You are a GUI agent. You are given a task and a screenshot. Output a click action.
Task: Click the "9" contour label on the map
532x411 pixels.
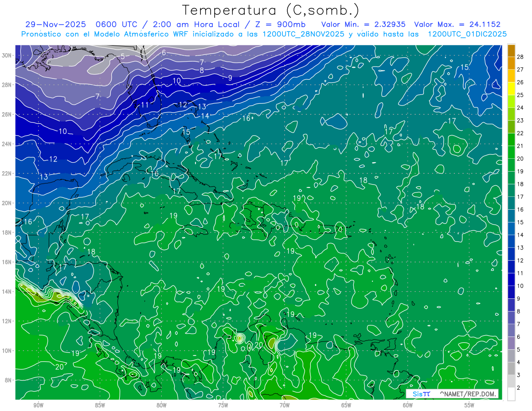click(x=230, y=78)
